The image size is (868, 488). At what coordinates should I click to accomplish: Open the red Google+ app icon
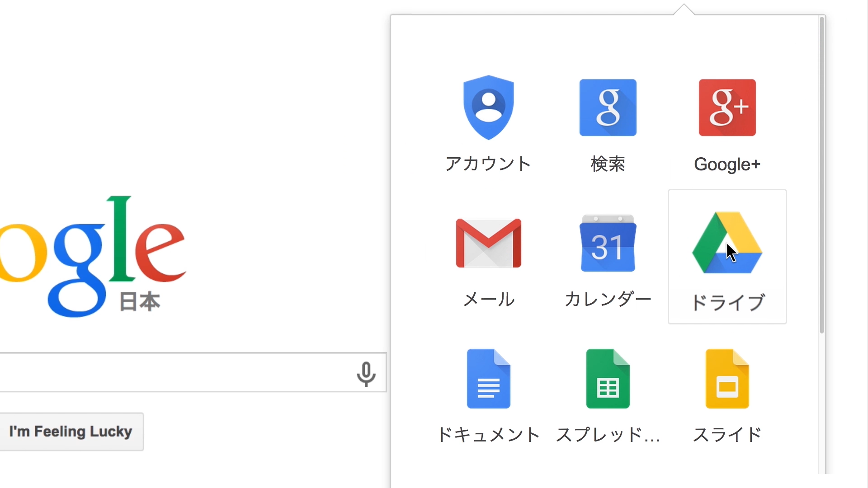727,108
